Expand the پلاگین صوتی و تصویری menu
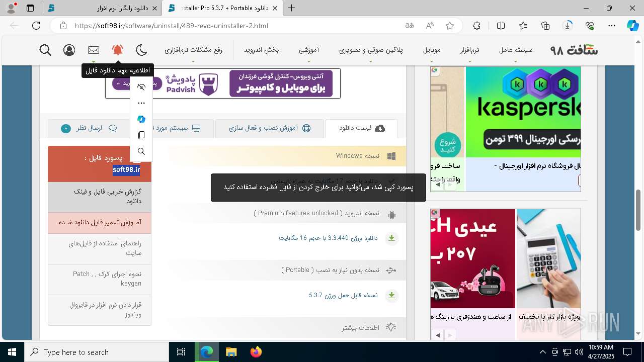 coord(371,50)
